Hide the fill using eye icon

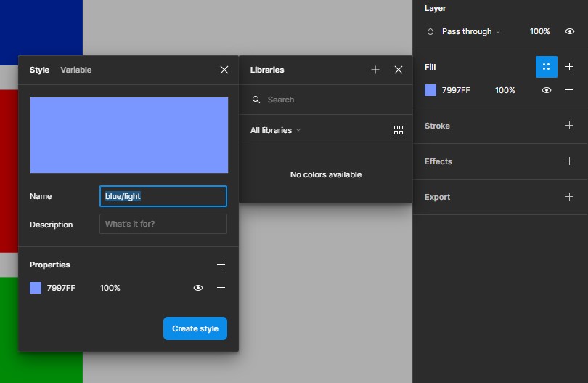[547, 90]
